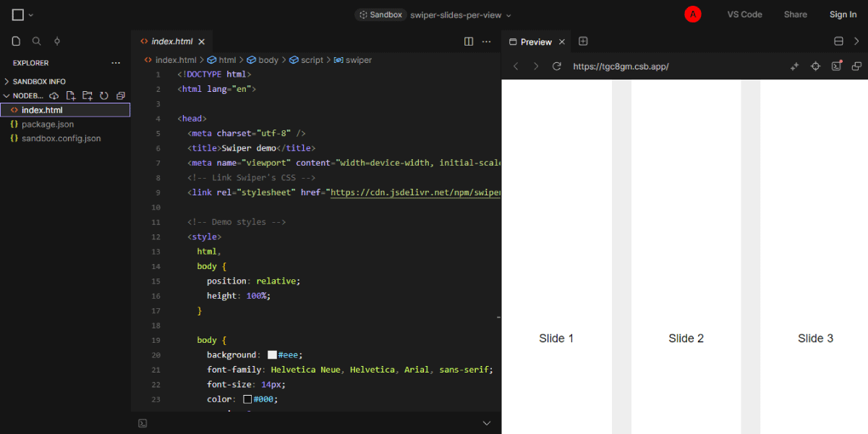This screenshot has width=868, height=434.
Task: Click the upload files cloud icon
Action: tap(54, 95)
